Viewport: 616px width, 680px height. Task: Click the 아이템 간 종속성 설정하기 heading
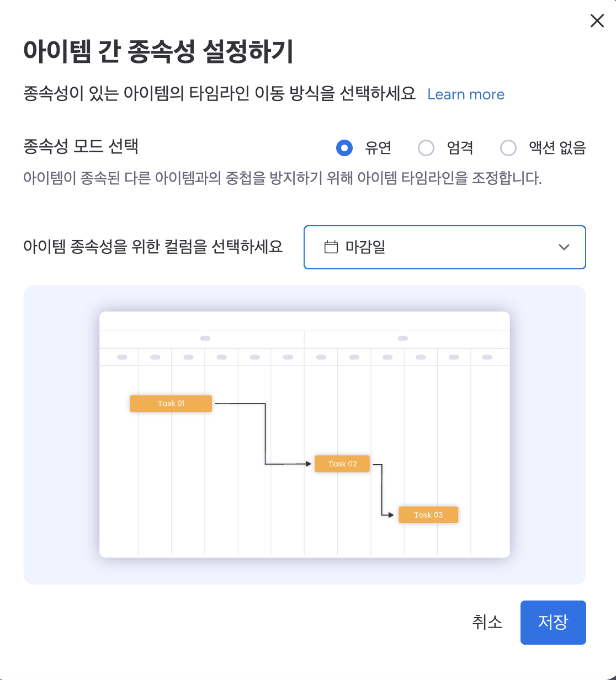158,51
